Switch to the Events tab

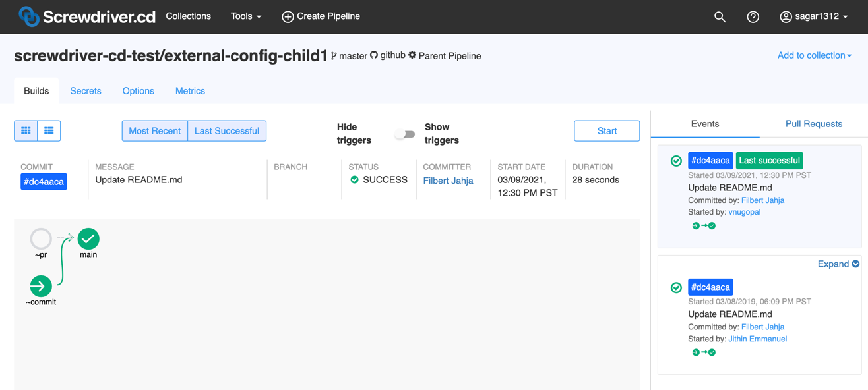pos(705,124)
